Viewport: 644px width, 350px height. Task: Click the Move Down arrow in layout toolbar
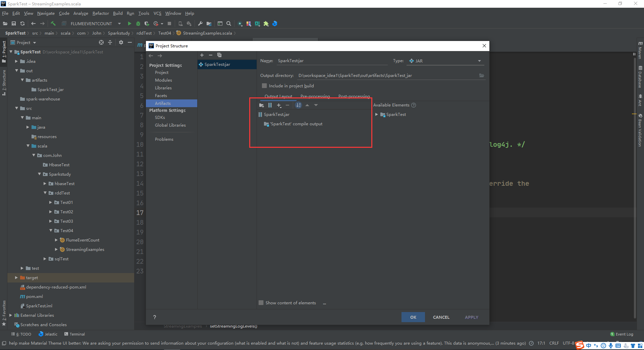[x=316, y=105]
